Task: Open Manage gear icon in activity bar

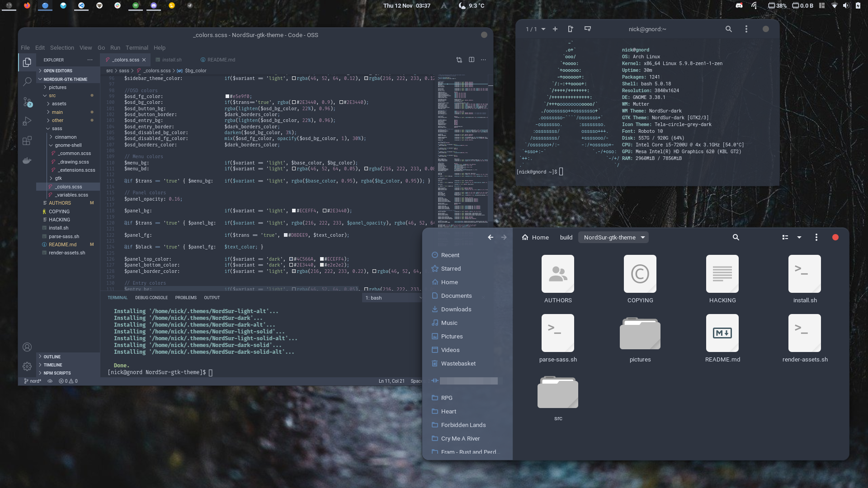Action: click(x=27, y=366)
